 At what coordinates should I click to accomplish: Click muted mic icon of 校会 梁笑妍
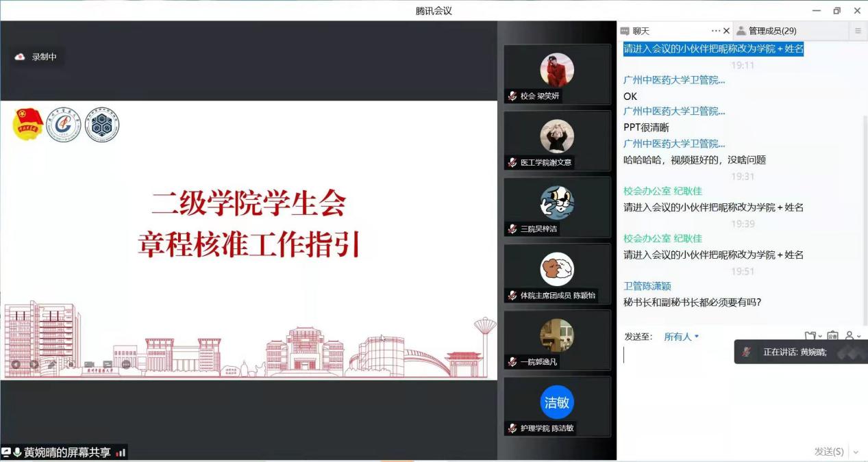(512, 96)
